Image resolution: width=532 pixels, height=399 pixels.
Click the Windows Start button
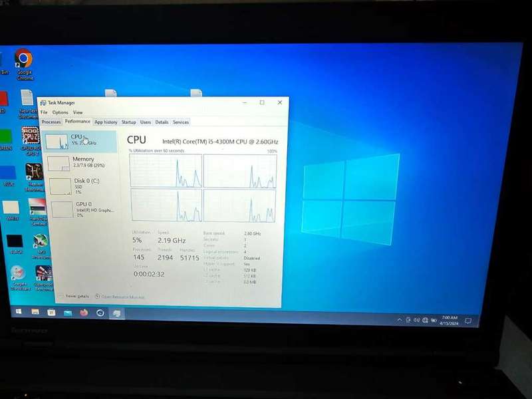coord(19,311)
